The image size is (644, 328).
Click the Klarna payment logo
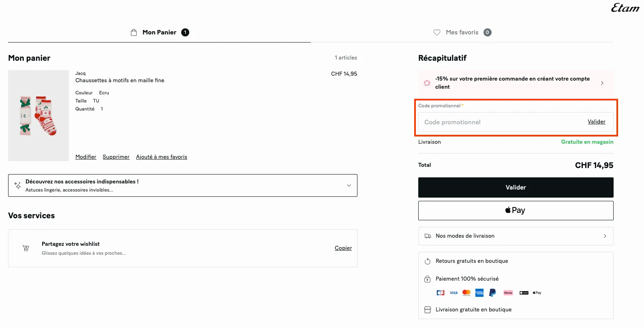[508, 293]
